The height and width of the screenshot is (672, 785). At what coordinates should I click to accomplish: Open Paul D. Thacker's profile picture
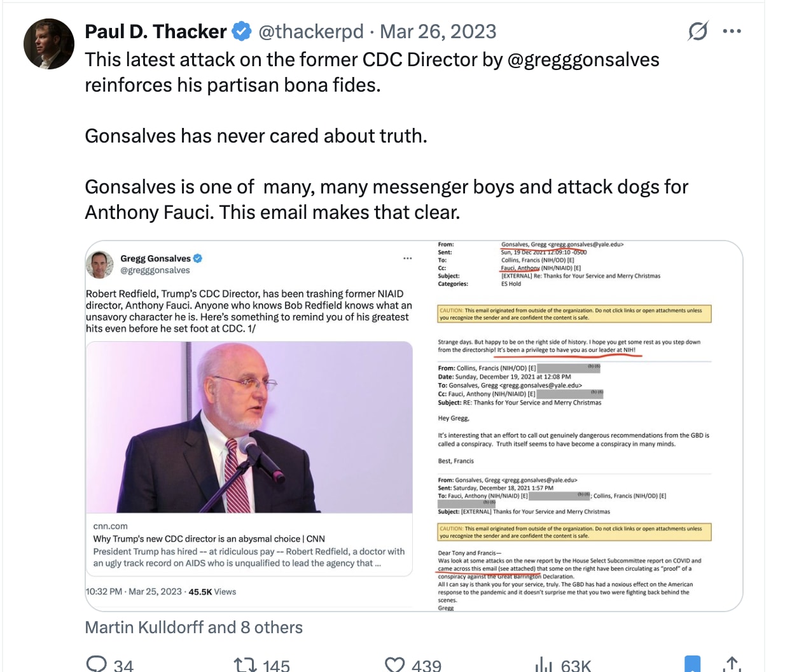49,44
